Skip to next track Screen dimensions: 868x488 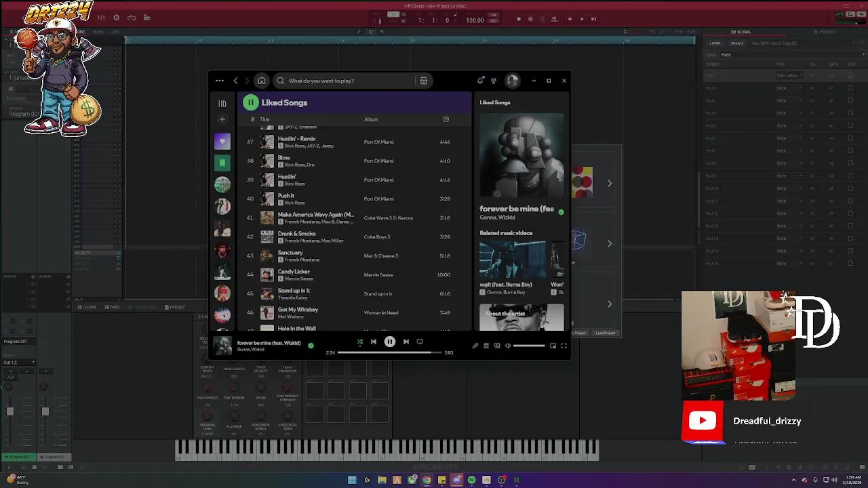point(406,342)
